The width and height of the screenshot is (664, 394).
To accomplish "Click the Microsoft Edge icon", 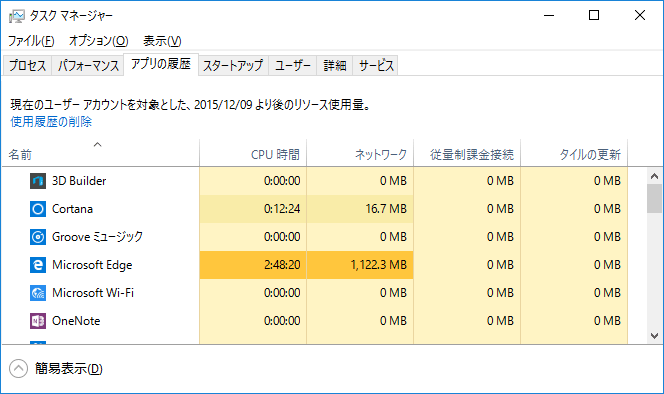I will coord(38,265).
